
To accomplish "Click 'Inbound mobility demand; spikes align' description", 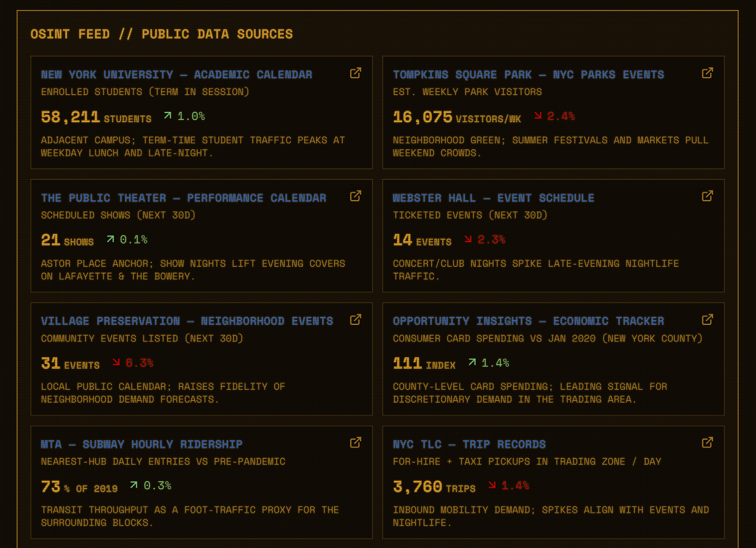I will [551, 516].
